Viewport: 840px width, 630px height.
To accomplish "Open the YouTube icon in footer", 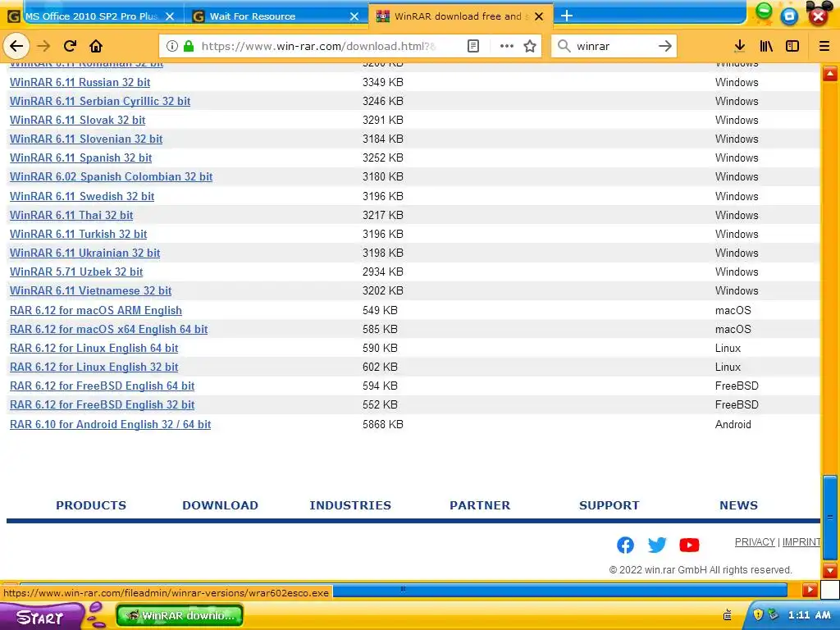I will [689, 545].
